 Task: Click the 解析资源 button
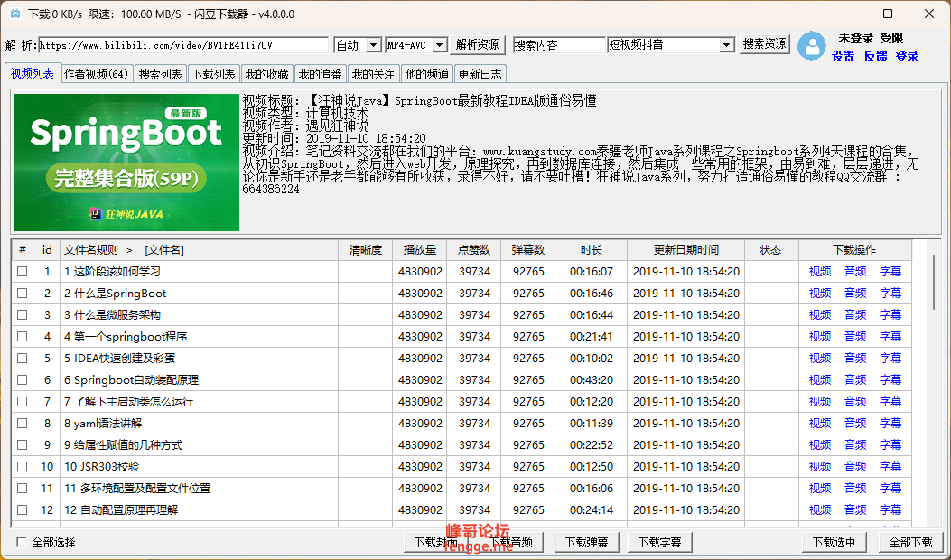point(478,44)
